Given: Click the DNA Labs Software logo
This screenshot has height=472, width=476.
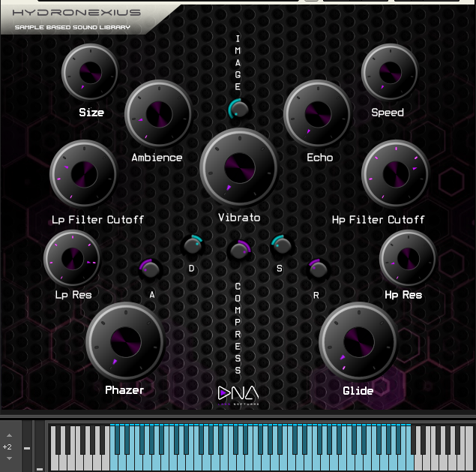Looking at the screenshot, I should (x=238, y=395).
